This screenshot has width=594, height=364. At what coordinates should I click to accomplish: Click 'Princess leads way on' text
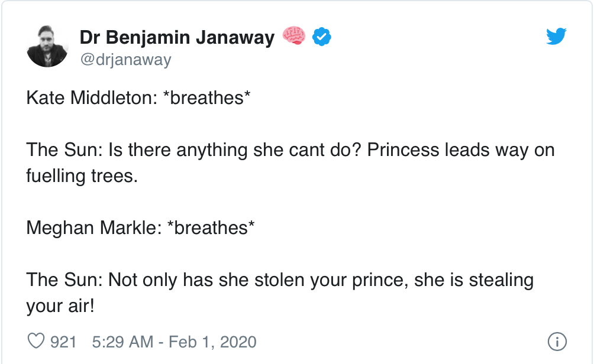tap(461, 149)
